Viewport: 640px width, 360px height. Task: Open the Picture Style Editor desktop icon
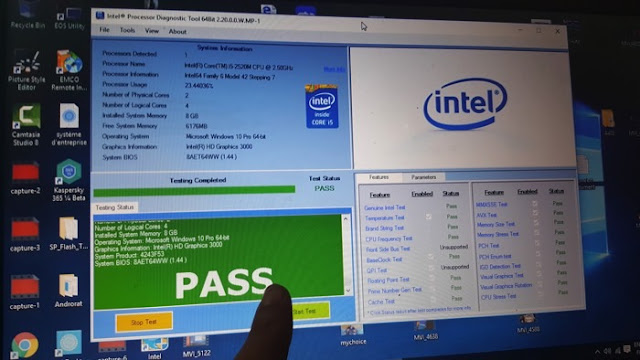click(x=27, y=70)
